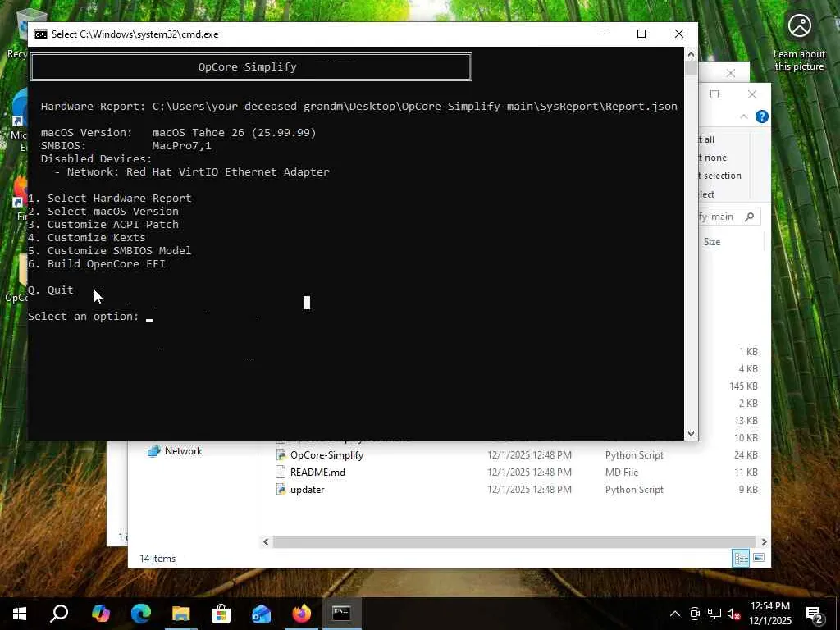
Task: Click the Explorer horizontal scrollbar thumb
Action: tap(514, 541)
